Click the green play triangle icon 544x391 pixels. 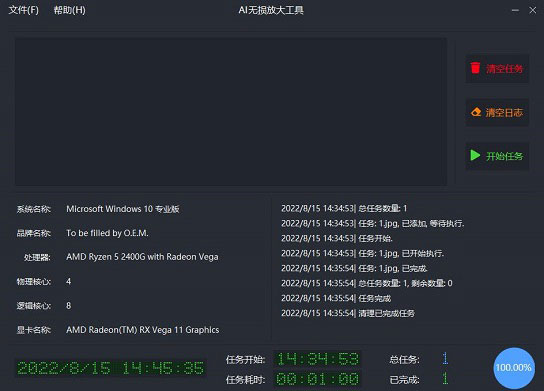pyautogui.click(x=475, y=155)
